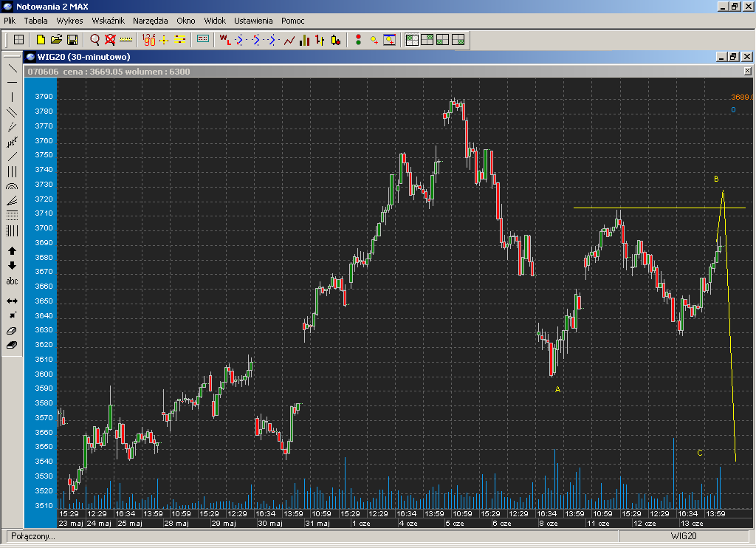Select the bar chart type icon
This screenshot has width=756, height=548.
(304, 39)
